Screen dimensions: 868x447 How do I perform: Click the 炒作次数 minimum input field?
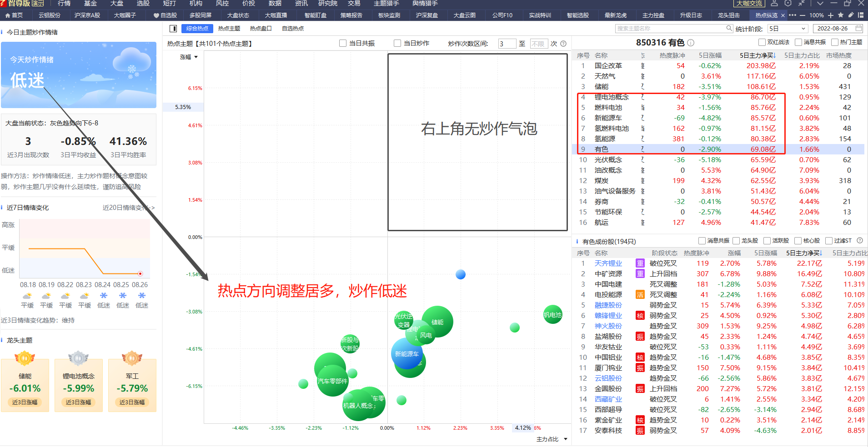[507, 44]
